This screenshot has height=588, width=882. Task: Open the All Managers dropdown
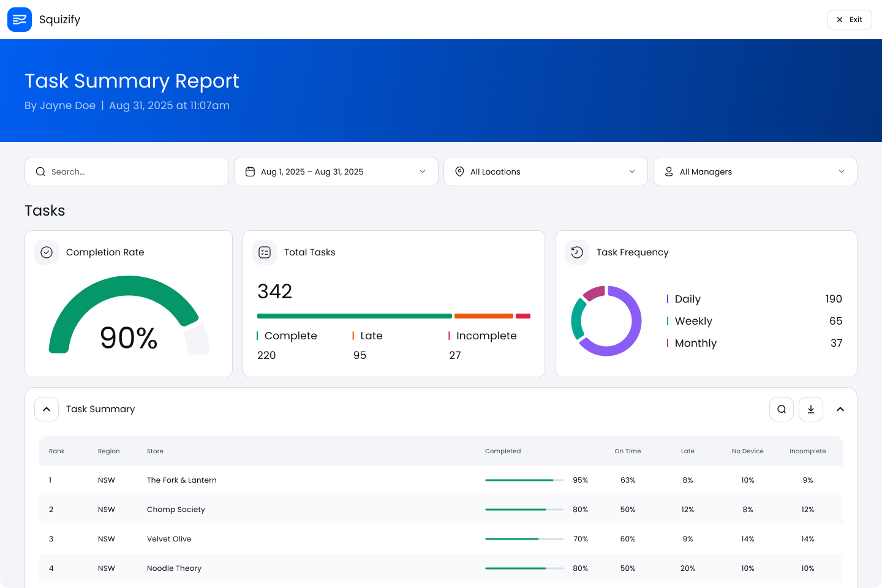tap(755, 171)
